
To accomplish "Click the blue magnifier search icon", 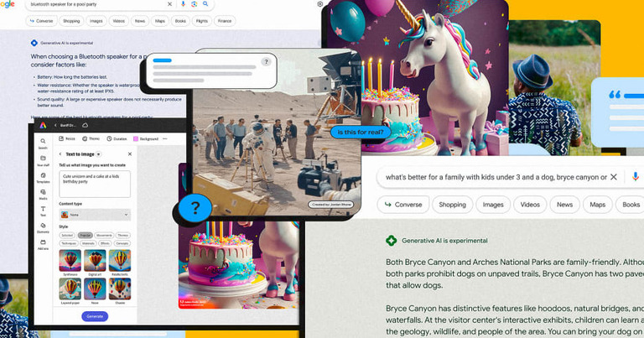I will point(205,4).
